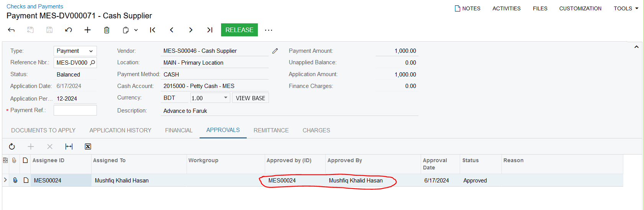Switch to the Documents to Apply tab
Image resolution: width=644 pixels, height=210 pixels.
[x=43, y=130]
